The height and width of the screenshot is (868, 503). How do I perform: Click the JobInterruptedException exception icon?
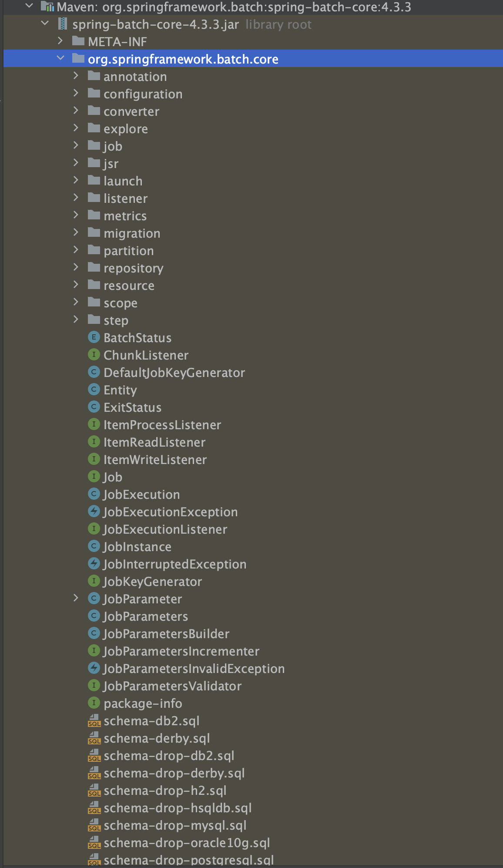click(94, 564)
